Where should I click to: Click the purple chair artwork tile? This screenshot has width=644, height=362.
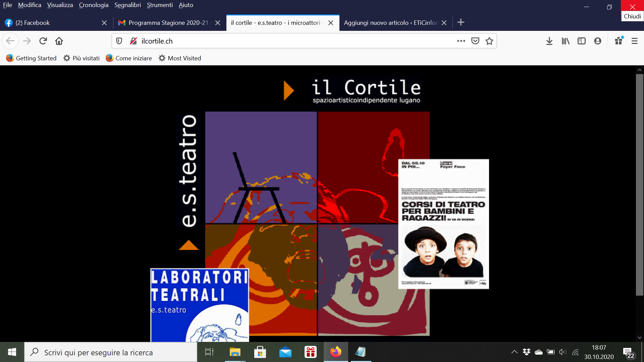tap(261, 168)
